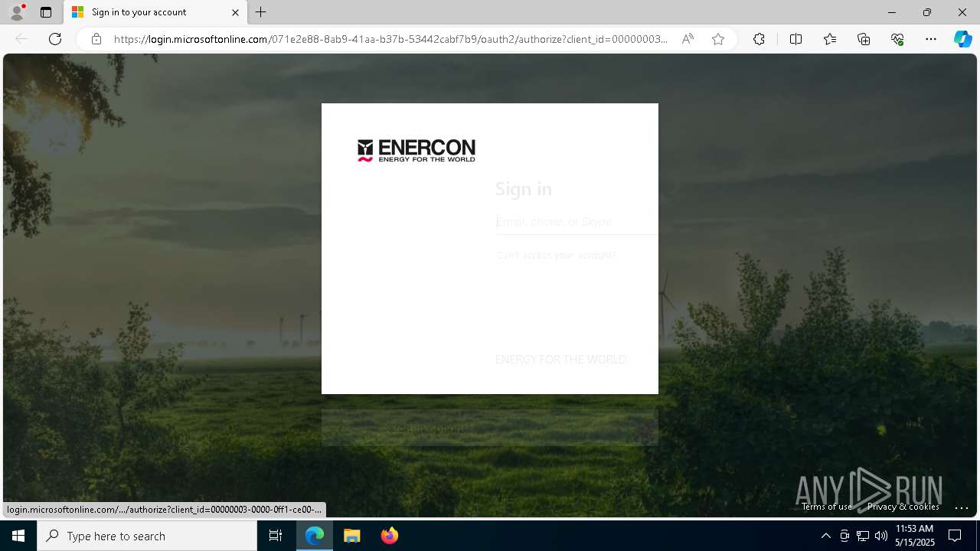The image size is (980, 551).
Task: Focus the Email, phone, or Skype field
Action: coord(577,221)
